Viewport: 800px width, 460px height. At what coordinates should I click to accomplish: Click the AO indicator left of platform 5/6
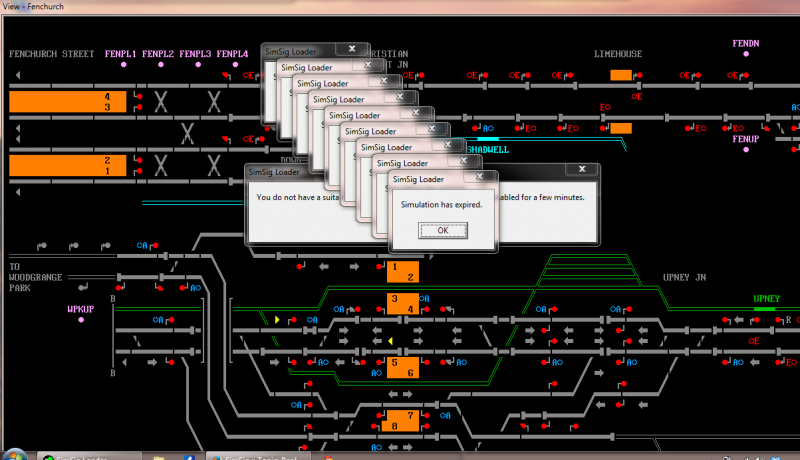377,373
